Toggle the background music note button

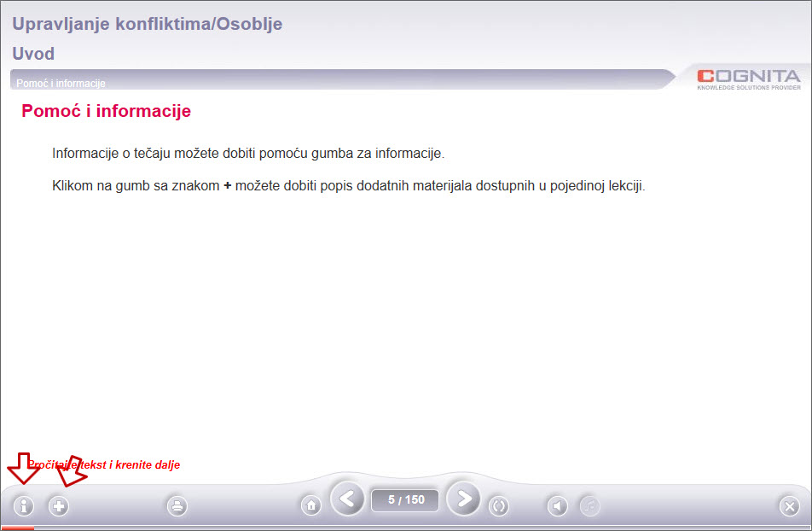pyautogui.click(x=590, y=506)
